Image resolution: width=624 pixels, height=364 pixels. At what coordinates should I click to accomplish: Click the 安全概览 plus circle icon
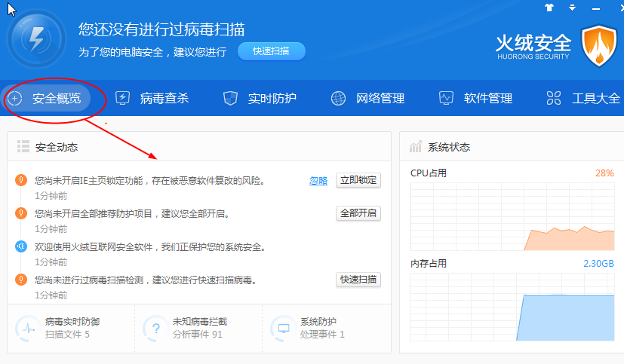(15, 98)
